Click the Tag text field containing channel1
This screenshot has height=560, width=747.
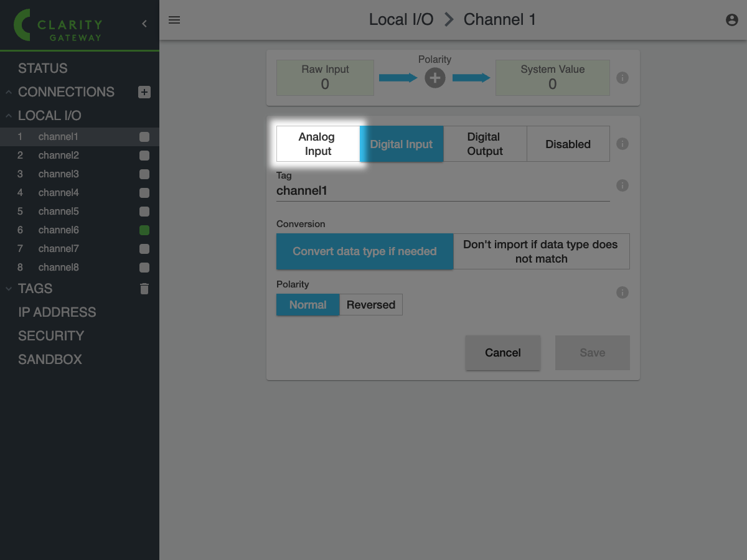pos(442,191)
